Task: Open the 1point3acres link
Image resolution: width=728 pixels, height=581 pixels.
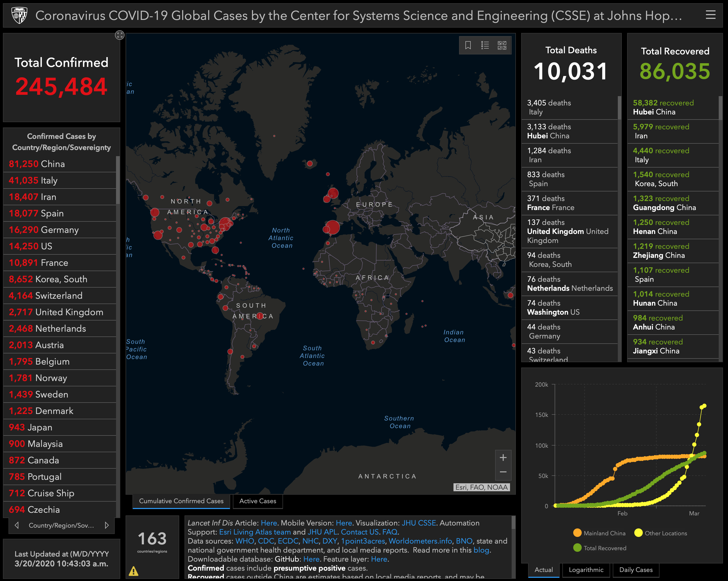Action: [x=363, y=541]
